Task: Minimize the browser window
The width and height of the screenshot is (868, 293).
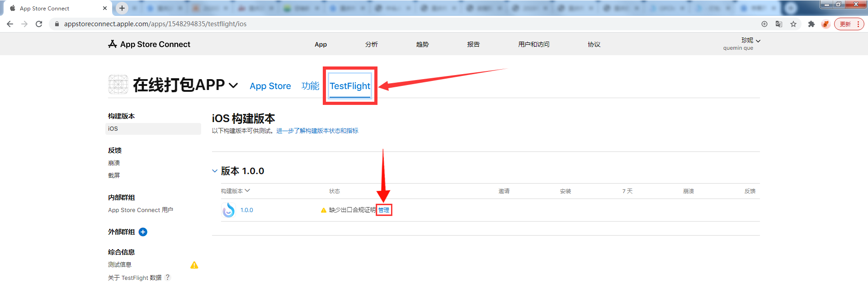Action: pyautogui.click(x=826, y=5)
